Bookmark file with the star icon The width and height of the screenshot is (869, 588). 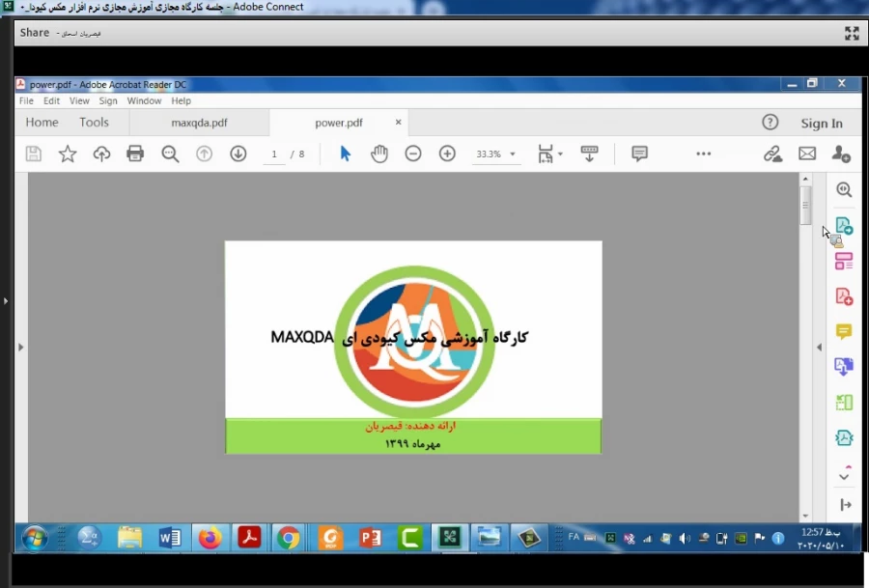tap(68, 154)
